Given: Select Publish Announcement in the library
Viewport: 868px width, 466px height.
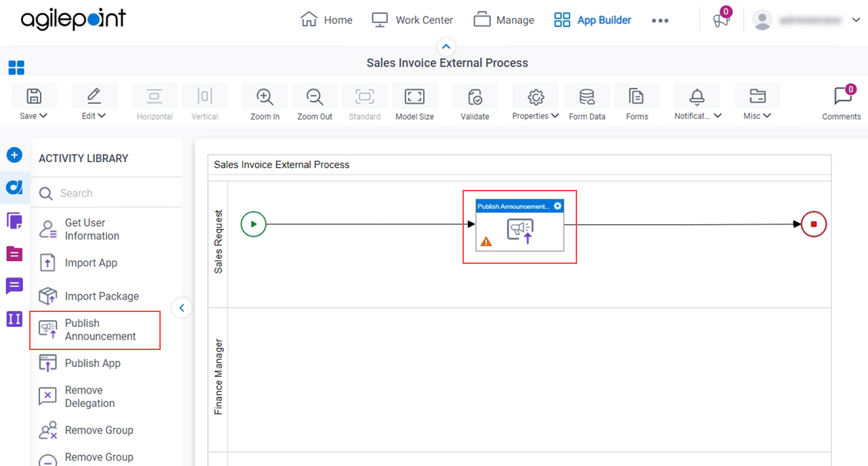Looking at the screenshot, I should click(95, 330).
